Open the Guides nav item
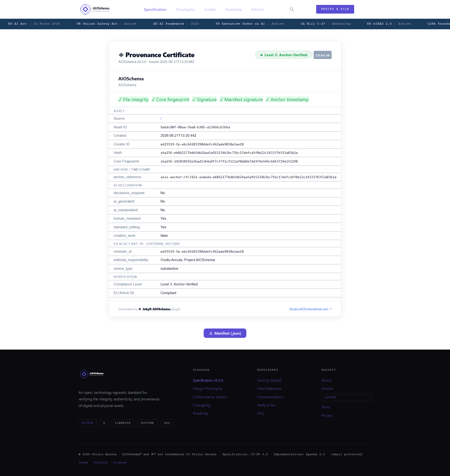Viewport: 450px width, 476px height. coord(210,9)
